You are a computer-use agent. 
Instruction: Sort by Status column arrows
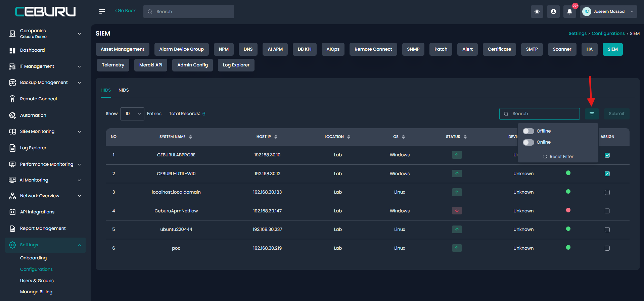[465, 137]
